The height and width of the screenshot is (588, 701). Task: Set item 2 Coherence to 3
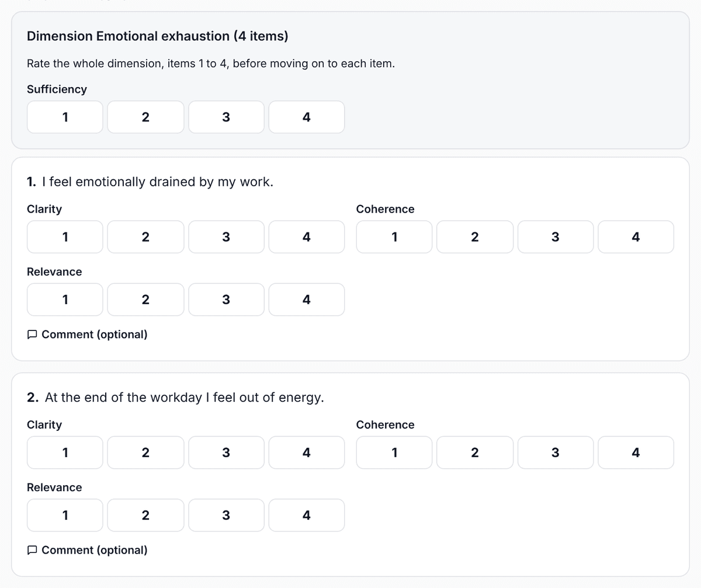[556, 453]
